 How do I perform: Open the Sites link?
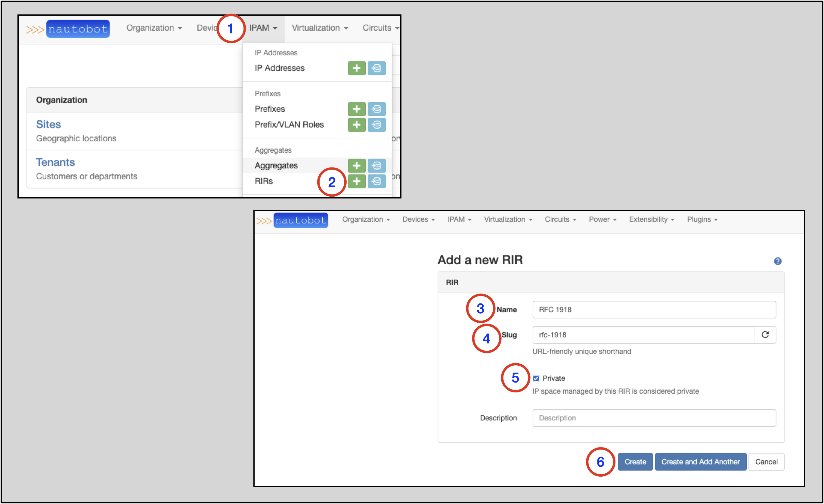(48, 124)
